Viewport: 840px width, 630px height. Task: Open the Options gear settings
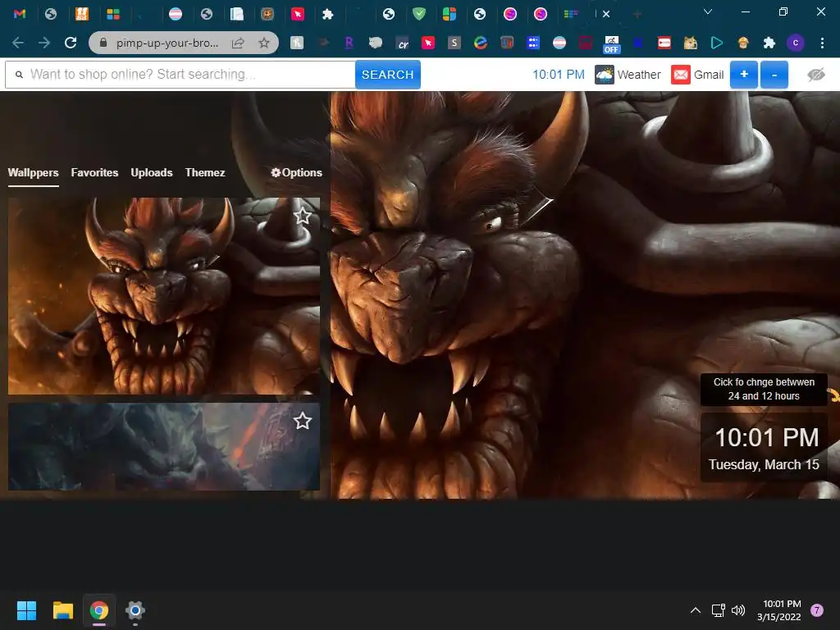[x=296, y=172]
